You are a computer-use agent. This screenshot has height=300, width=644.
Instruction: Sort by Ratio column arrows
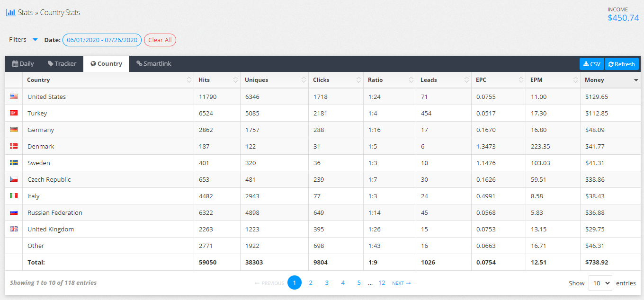tap(411, 80)
